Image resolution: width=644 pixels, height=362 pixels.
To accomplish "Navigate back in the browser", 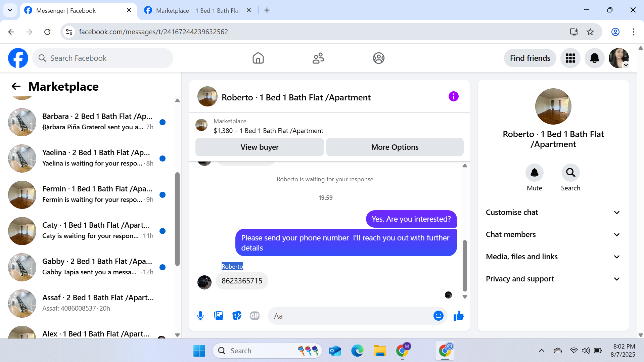I will pyautogui.click(x=11, y=32).
